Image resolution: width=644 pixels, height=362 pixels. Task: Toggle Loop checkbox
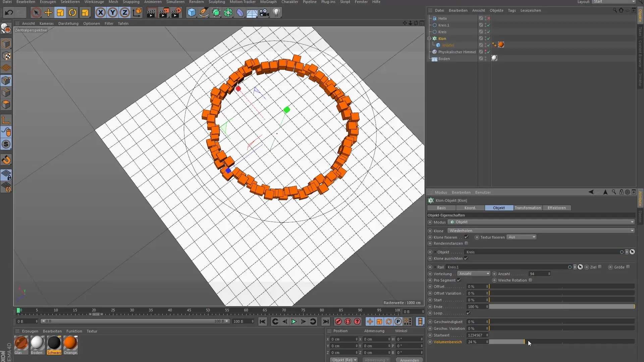coord(468,313)
